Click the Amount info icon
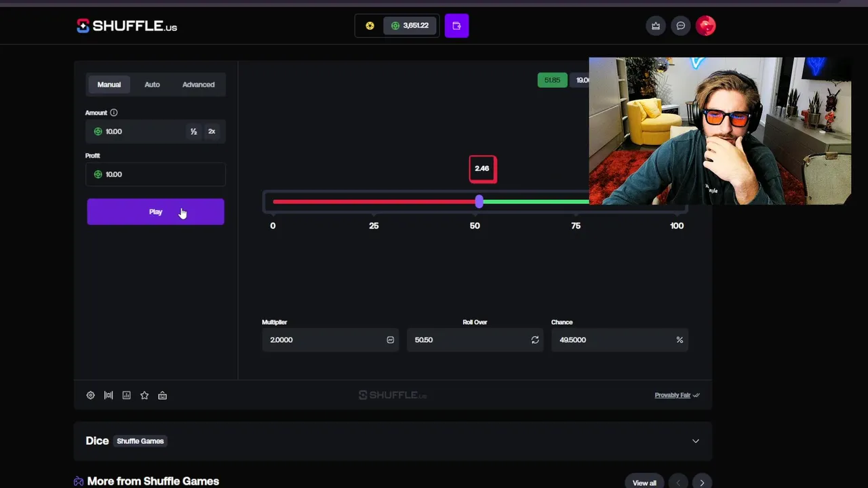The height and width of the screenshot is (488, 868). (114, 113)
